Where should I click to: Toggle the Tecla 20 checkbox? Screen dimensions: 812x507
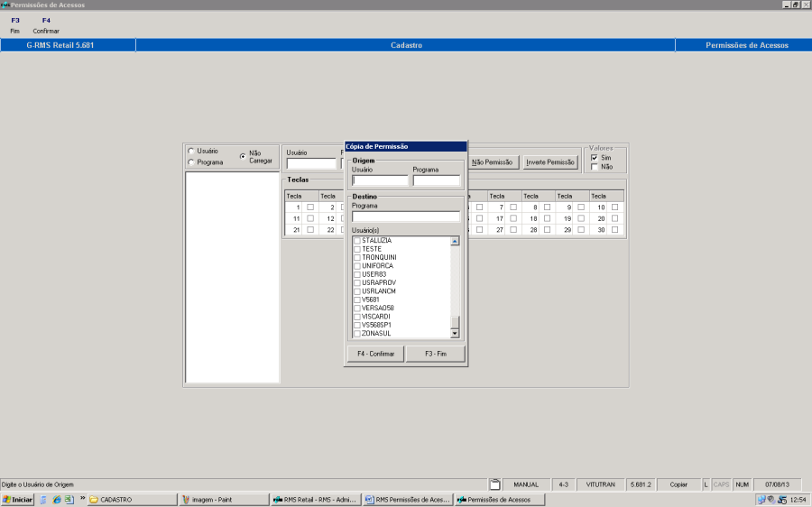(614, 218)
